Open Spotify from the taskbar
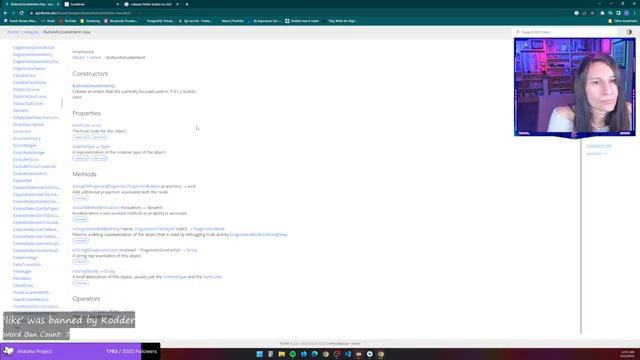The width and height of the screenshot is (640, 360). (x=293, y=354)
